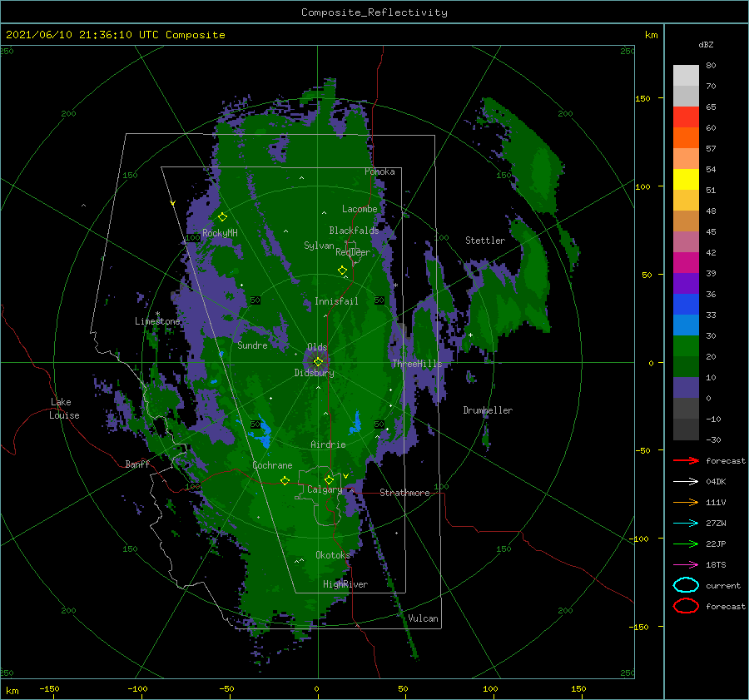Select the dark orange 57–60 dBZ swatch

pyautogui.click(x=686, y=138)
